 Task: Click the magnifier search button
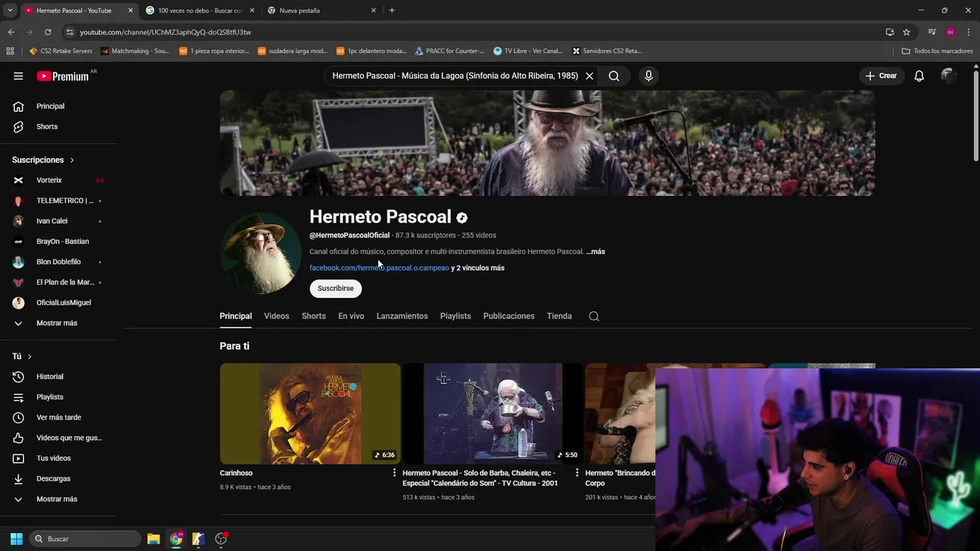tap(614, 76)
